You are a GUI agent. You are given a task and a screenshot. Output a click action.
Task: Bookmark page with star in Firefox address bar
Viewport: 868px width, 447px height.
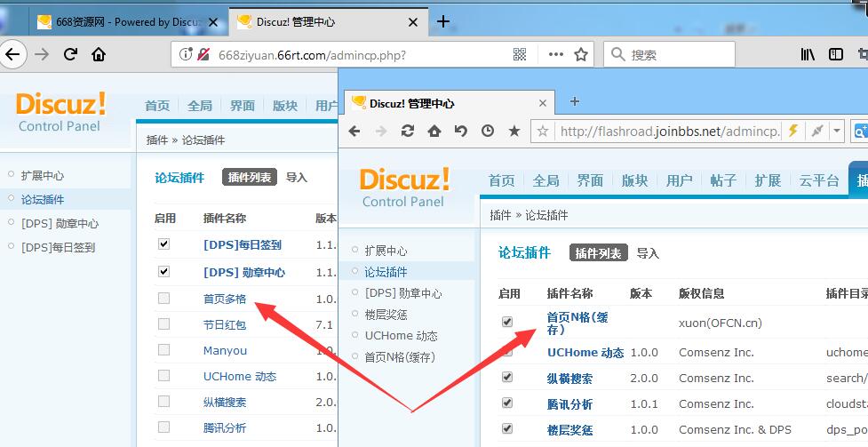point(581,54)
